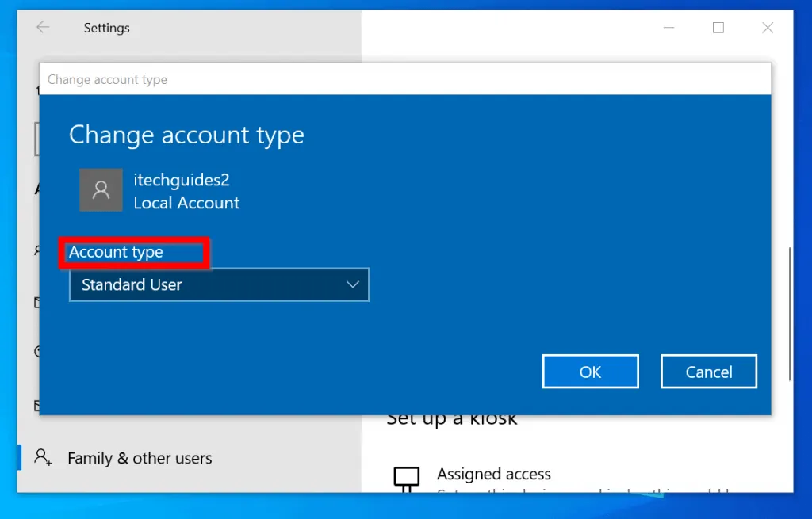Click the highlighted Account type label
Image resolution: width=812 pixels, height=519 pixels.
click(x=116, y=252)
